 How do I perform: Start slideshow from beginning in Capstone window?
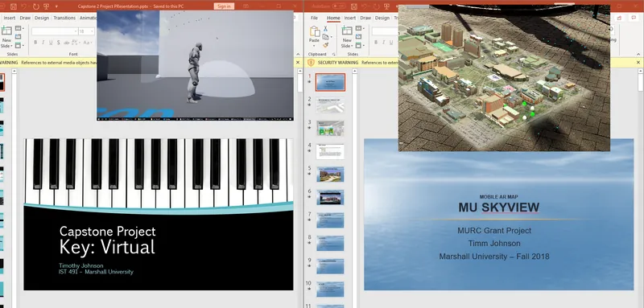tap(47, 6)
